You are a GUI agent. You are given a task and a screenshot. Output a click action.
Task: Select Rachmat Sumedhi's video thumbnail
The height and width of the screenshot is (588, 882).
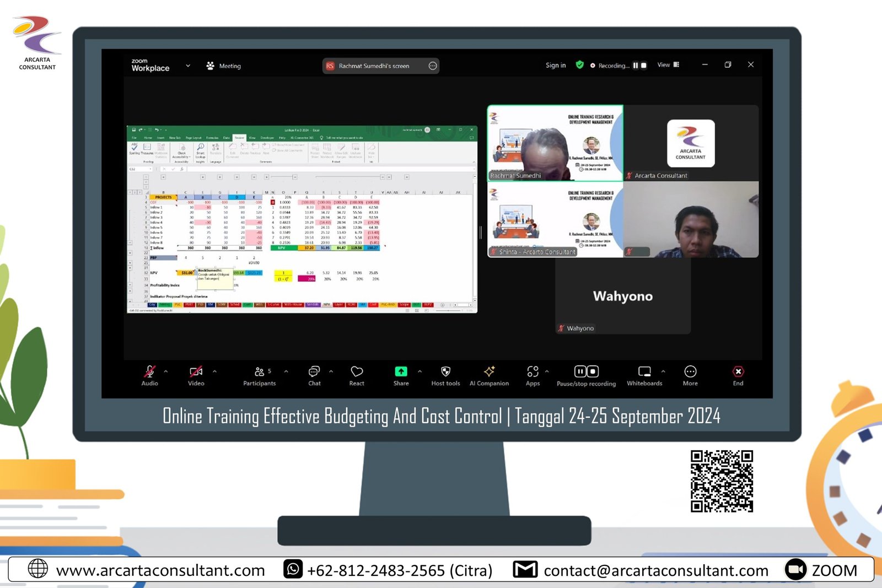(555, 143)
